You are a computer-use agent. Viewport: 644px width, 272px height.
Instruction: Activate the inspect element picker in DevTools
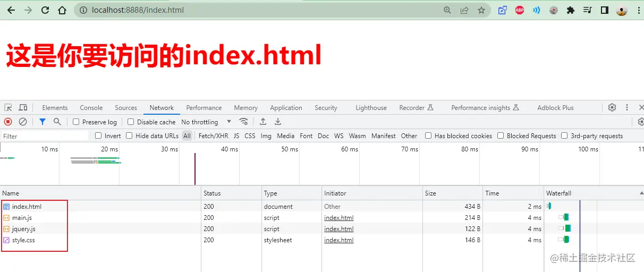8,107
